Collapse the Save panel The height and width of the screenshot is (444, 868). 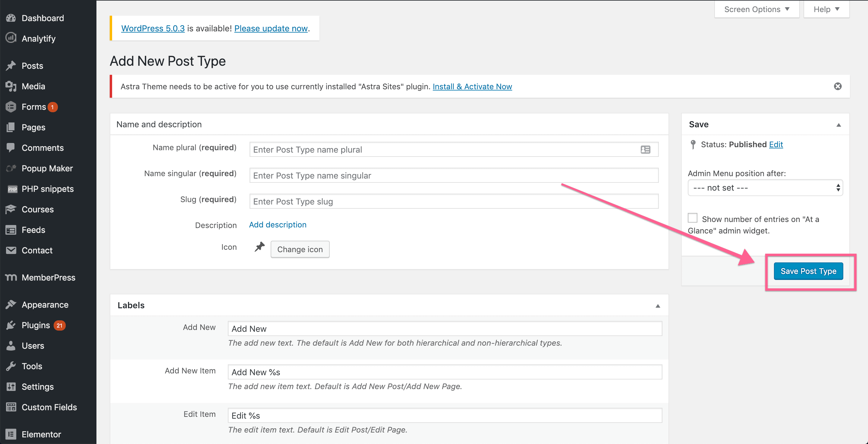[x=839, y=125]
